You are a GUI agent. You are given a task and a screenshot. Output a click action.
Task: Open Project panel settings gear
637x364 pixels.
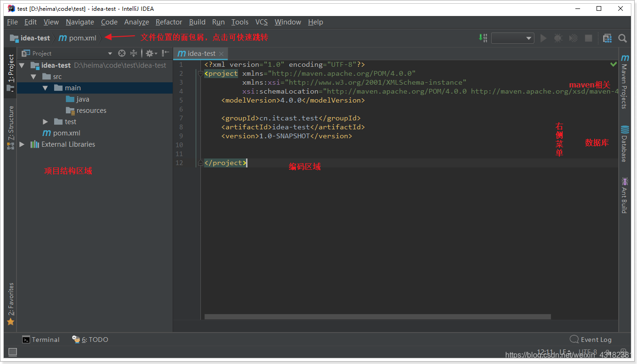coord(150,53)
